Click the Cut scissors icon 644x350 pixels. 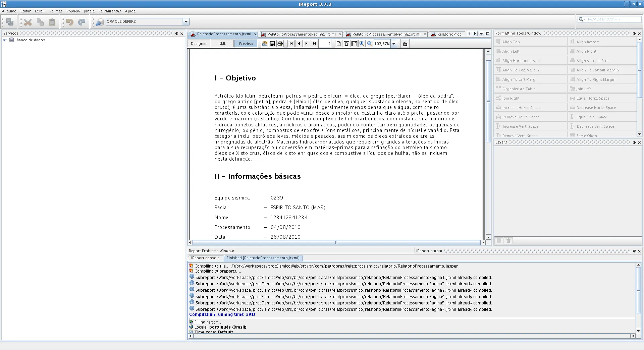(28, 22)
